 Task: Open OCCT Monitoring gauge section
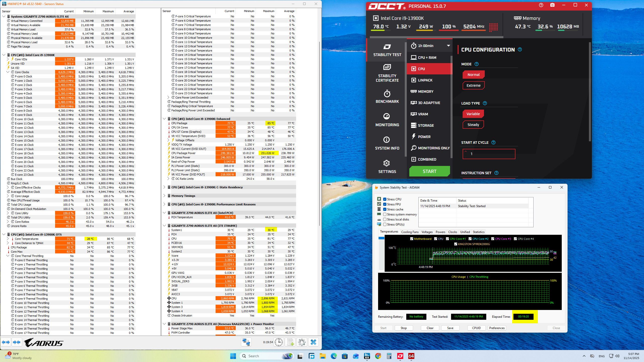(387, 120)
